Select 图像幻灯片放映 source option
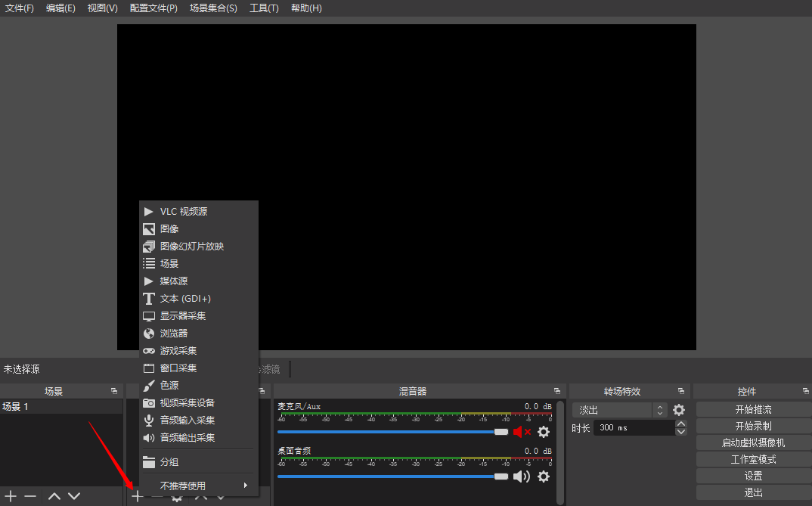 point(199,246)
